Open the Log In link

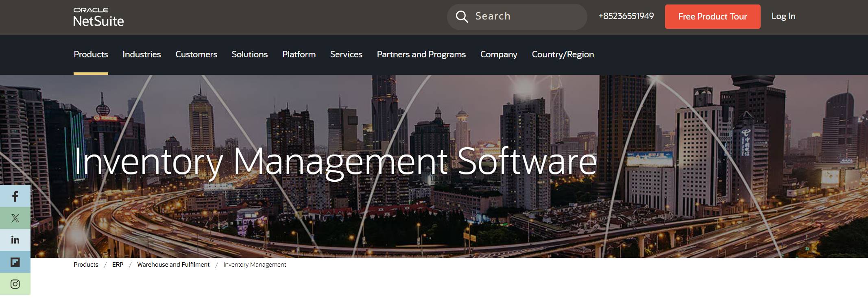pos(783,16)
